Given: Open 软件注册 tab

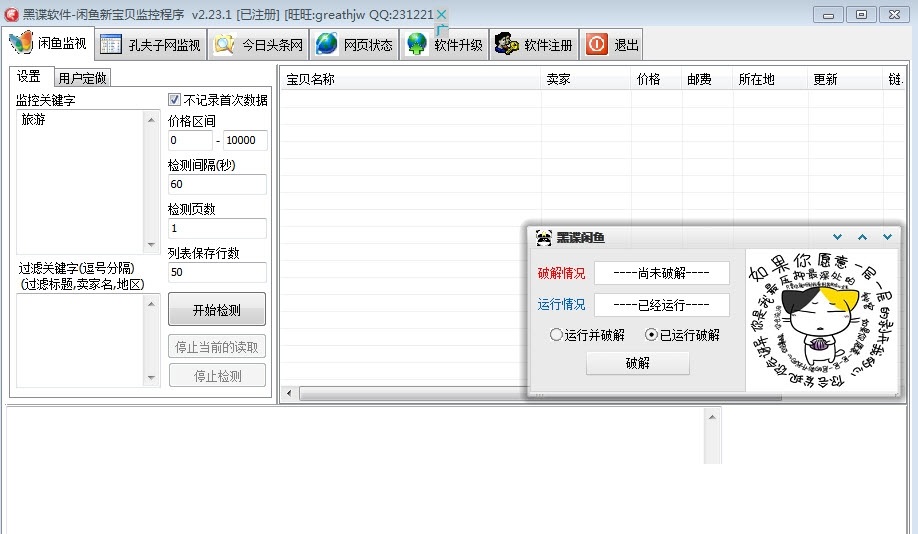Looking at the screenshot, I should (535, 44).
